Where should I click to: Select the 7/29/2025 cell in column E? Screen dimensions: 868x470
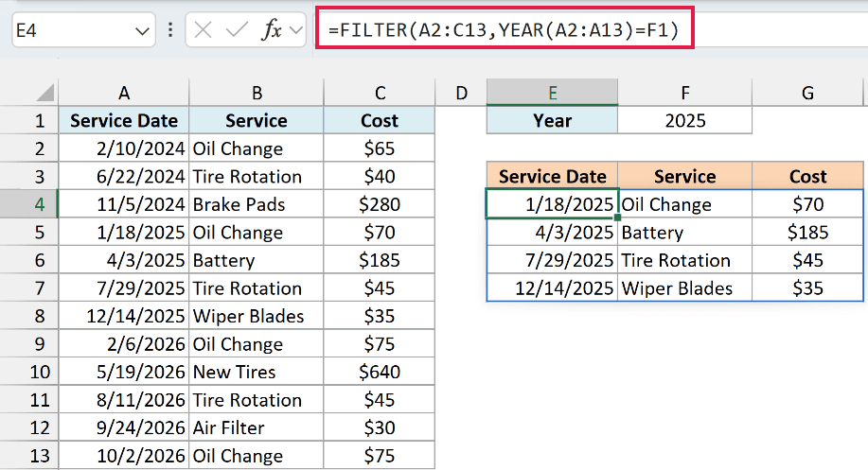[x=553, y=260]
